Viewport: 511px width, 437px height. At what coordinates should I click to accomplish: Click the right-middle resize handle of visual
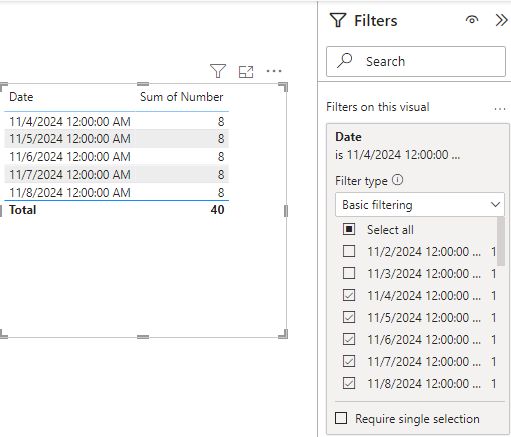(x=286, y=211)
